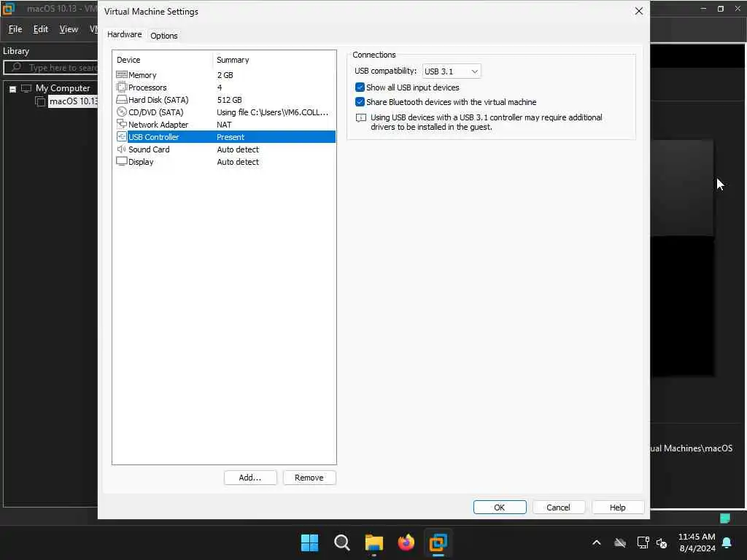Open Windows taskbar search
Image resolution: width=747 pixels, height=560 pixels.
(x=341, y=542)
